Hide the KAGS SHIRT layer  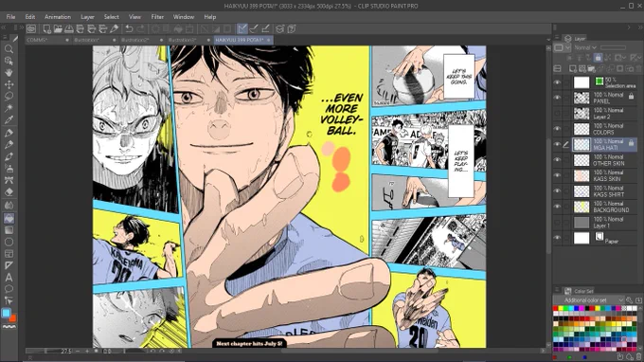coord(557,191)
